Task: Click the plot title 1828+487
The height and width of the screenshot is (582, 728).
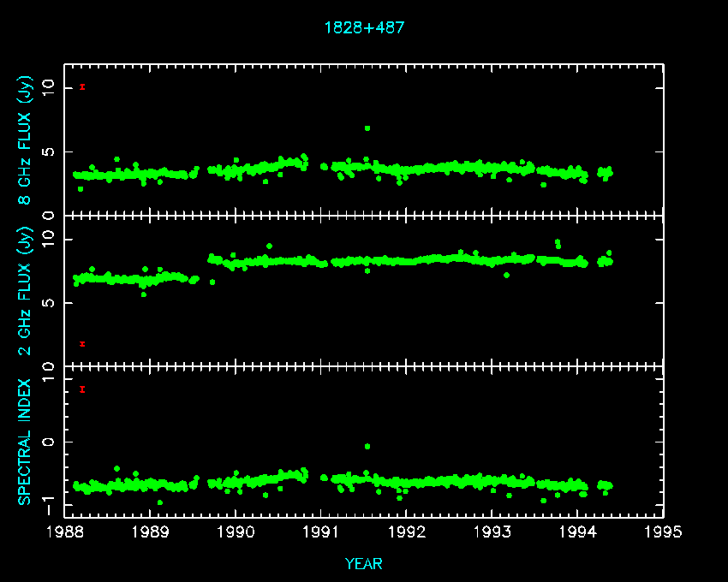Action: pyautogui.click(x=364, y=27)
